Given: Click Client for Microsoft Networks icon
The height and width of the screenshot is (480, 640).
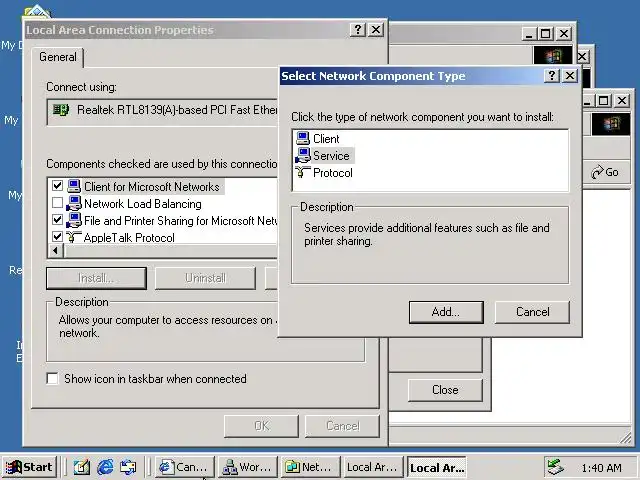Looking at the screenshot, I should click(74, 187).
